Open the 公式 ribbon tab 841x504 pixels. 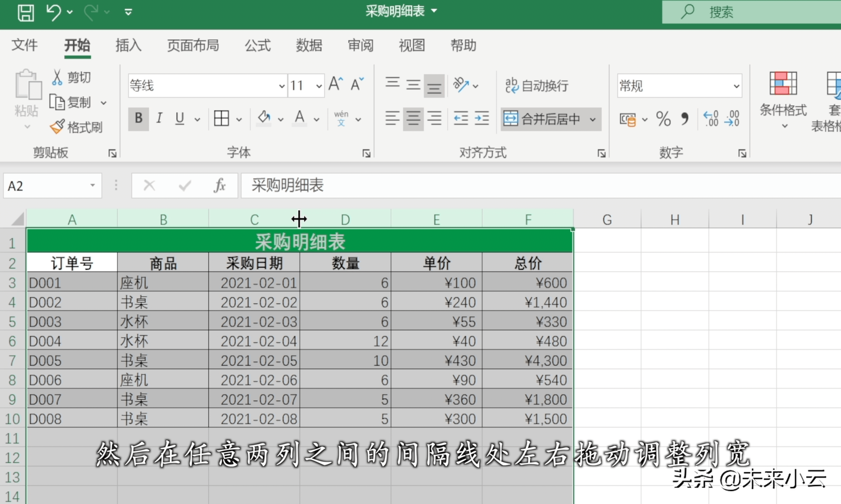(257, 45)
